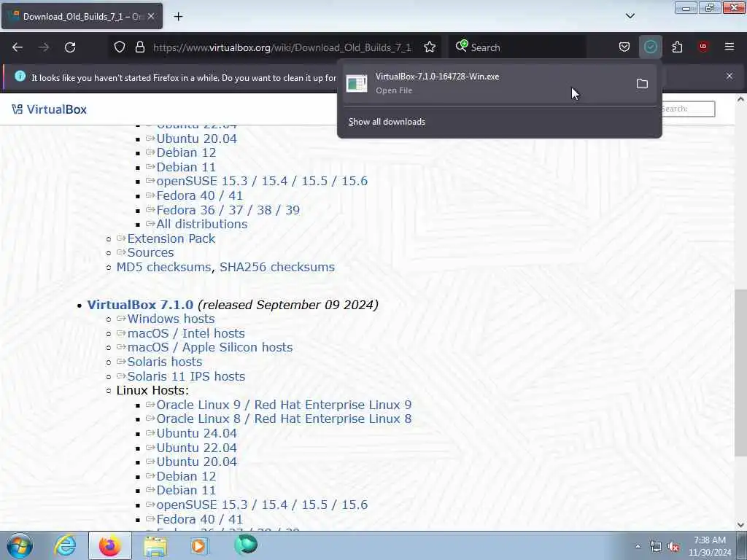
Task: Go back to the previous page
Action: (x=18, y=47)
